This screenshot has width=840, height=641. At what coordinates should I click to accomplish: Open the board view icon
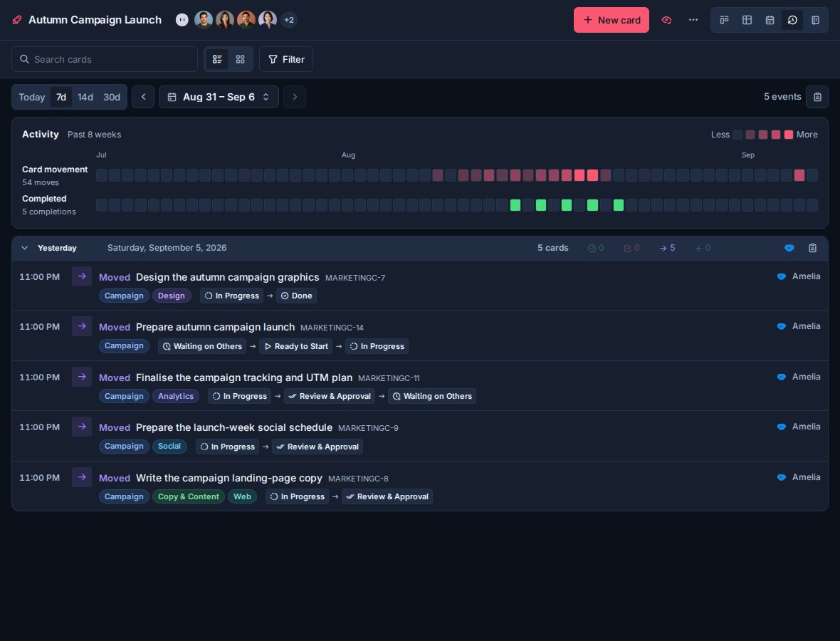point(724,20)
